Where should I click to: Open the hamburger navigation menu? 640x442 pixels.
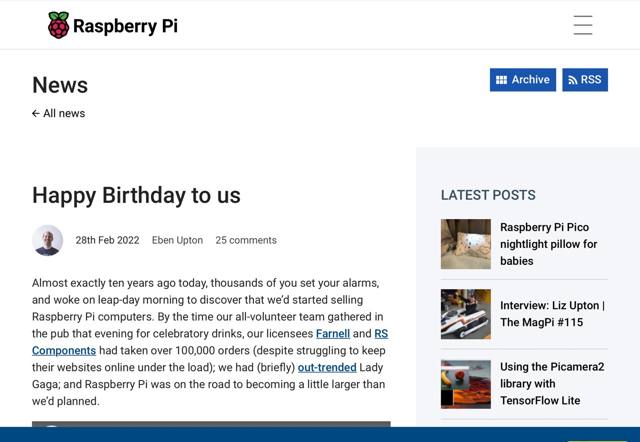coord(583,25)
